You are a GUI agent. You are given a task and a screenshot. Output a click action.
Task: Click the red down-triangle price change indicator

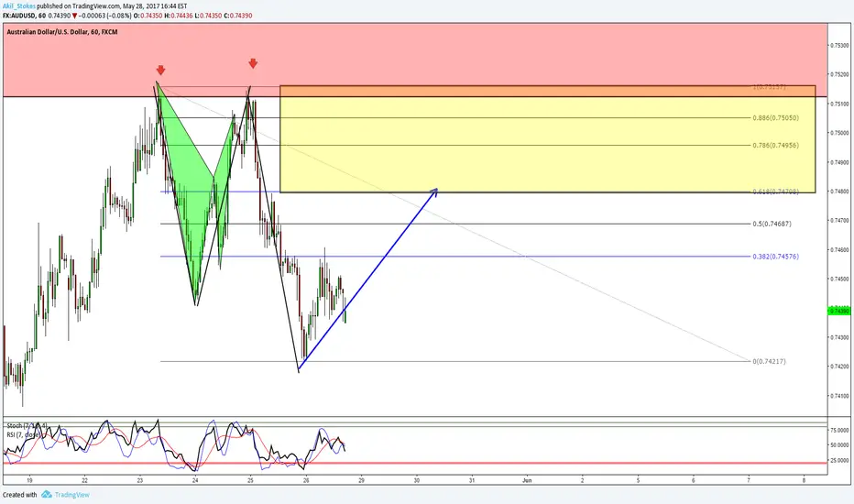74,16
